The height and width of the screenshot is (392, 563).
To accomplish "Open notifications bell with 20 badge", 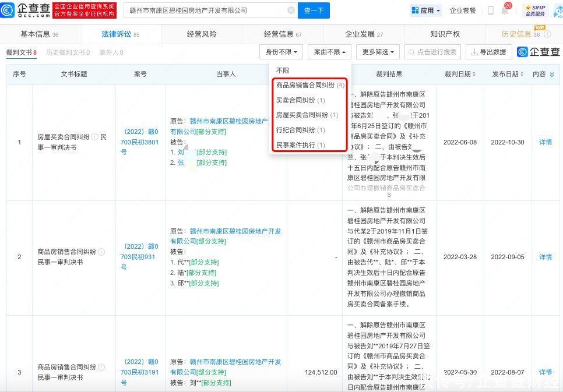I will point(505,9).
